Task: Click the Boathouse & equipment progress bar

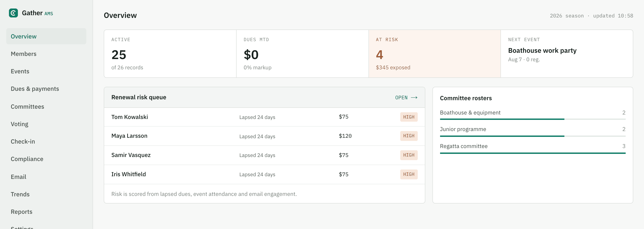Action: click(x=533, y=119)
